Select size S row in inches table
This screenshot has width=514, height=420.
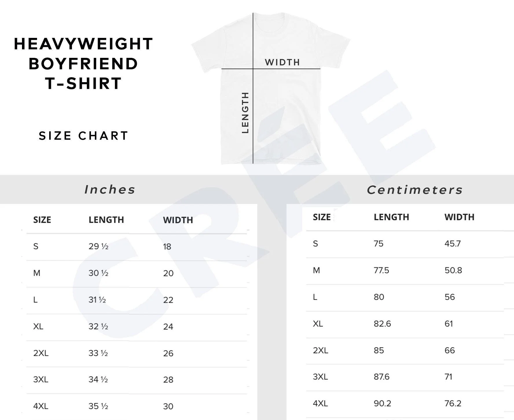coord(137,247)
